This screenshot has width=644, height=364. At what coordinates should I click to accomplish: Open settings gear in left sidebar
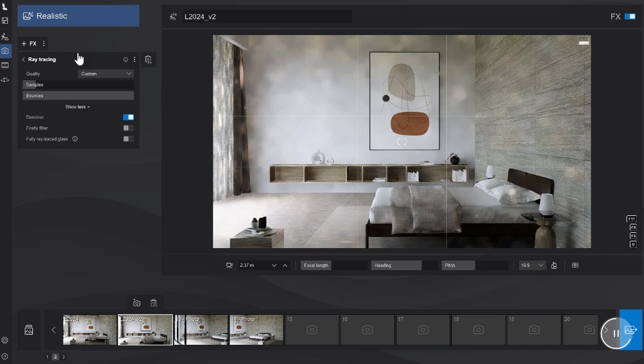5,340
